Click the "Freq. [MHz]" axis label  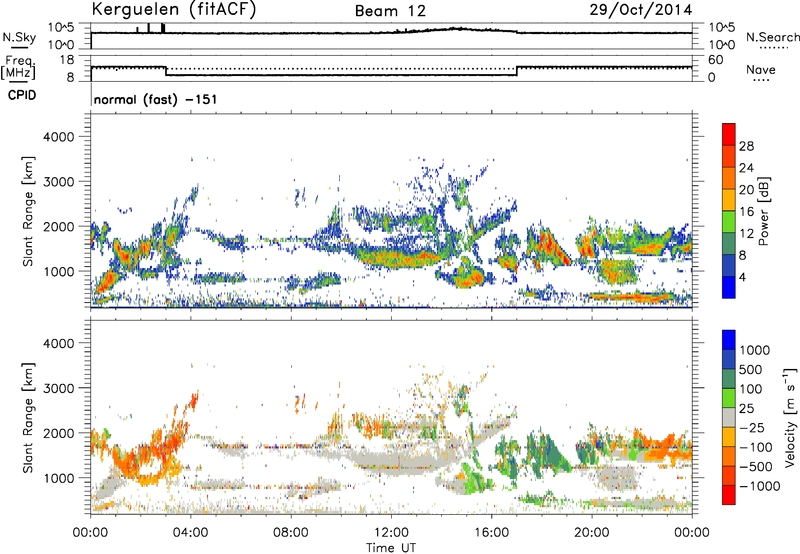18,67
